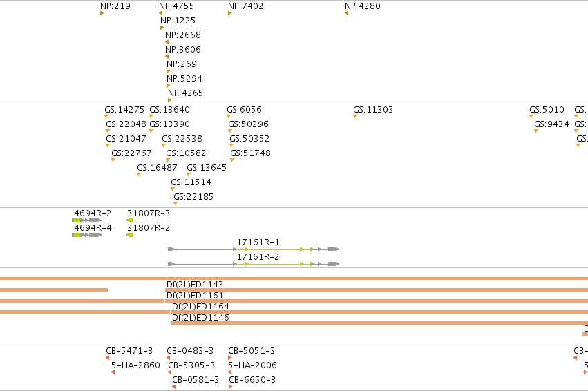Click the 4694R-4 RNAi construct
Viewport: 588px width, 391px height.
pyautogui.click(x=87, y=235)
